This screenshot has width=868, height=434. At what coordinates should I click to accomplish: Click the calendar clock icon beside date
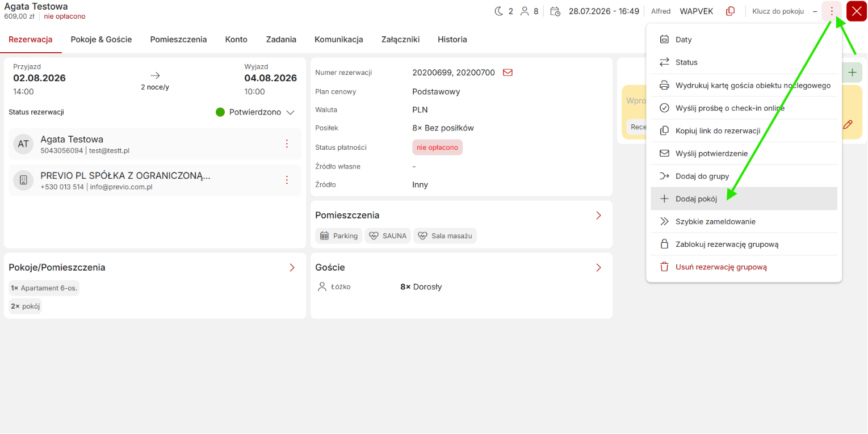[556, 11]
